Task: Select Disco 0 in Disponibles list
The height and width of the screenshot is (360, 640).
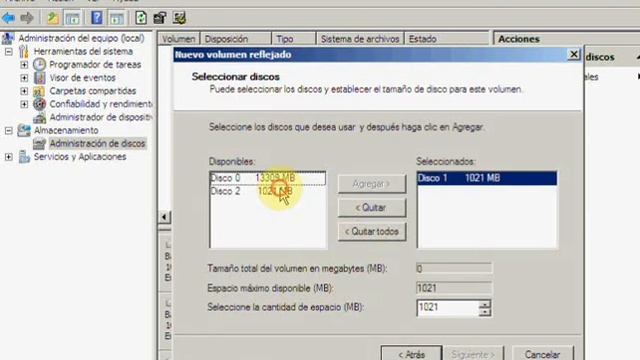Action: (268, 178)
